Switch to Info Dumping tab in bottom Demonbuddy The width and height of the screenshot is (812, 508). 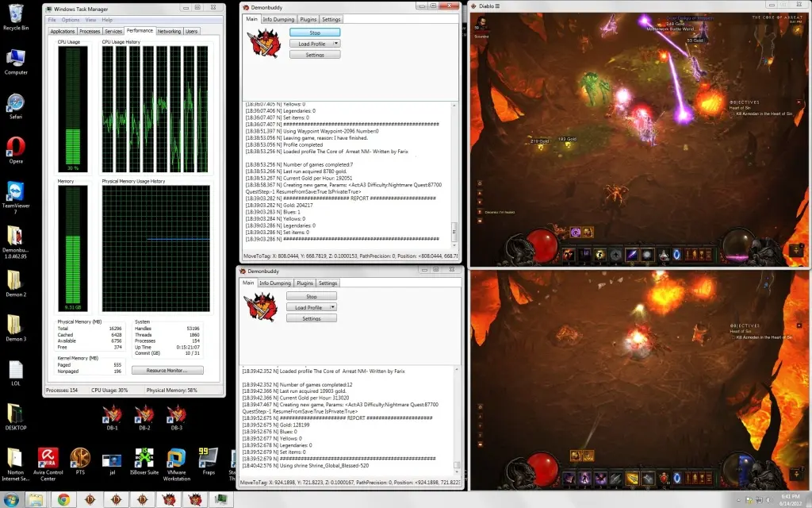(x=277, y=283)
